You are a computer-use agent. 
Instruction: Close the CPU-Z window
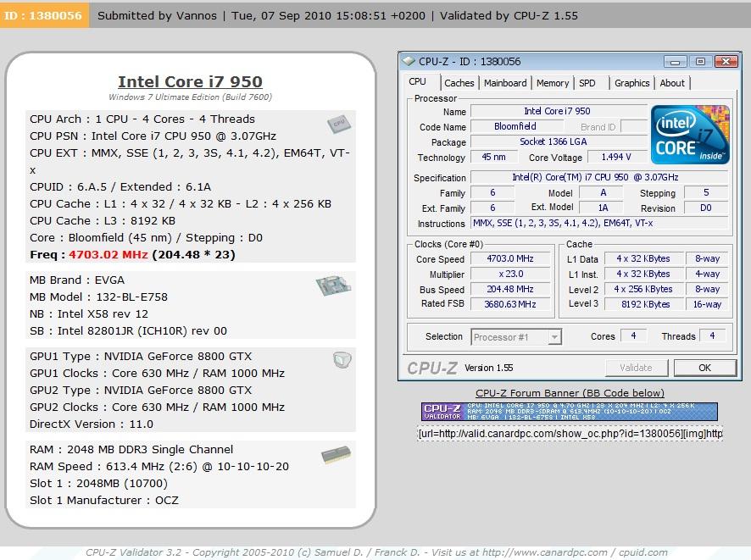(726, 62)
